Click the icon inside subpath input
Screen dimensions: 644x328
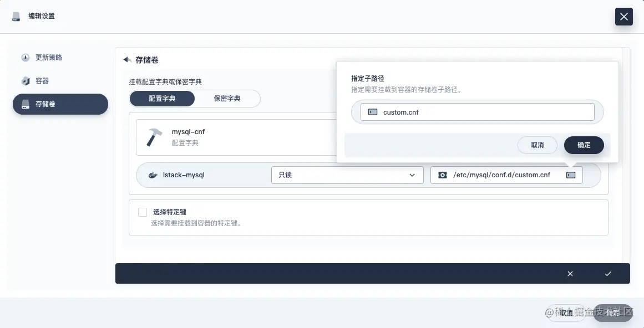373,112
